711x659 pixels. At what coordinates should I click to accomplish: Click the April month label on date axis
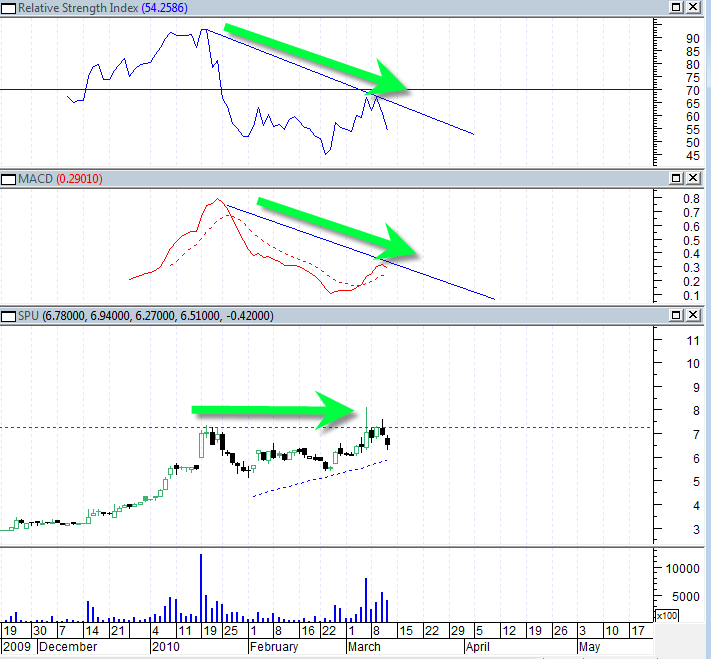[478, 647]
